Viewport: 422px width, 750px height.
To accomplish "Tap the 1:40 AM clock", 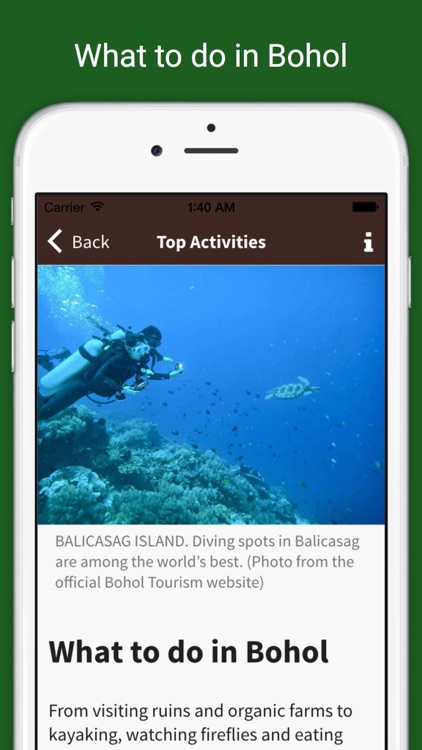I will point(211,208).
